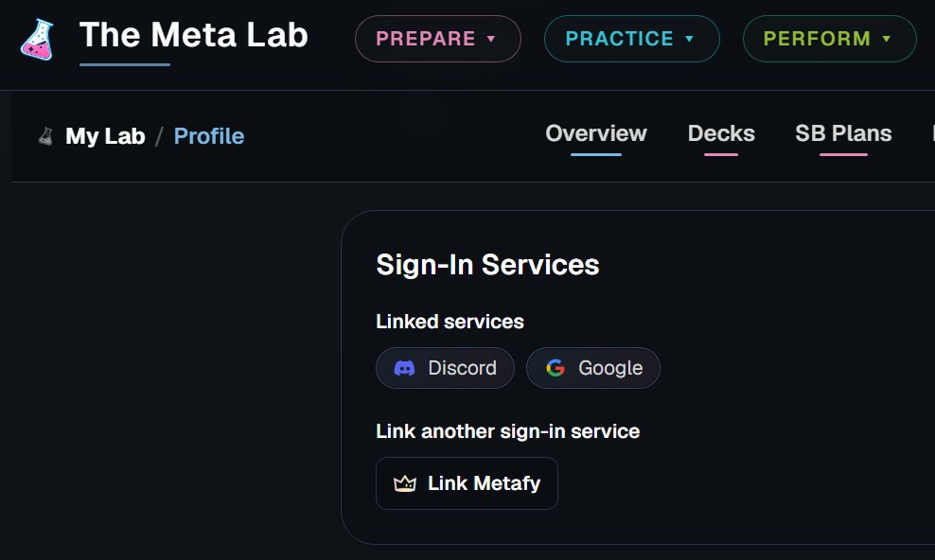The image size is (935, 560).
Task: Switch to the SB Plans tab
Action: [x=843, y=134]
